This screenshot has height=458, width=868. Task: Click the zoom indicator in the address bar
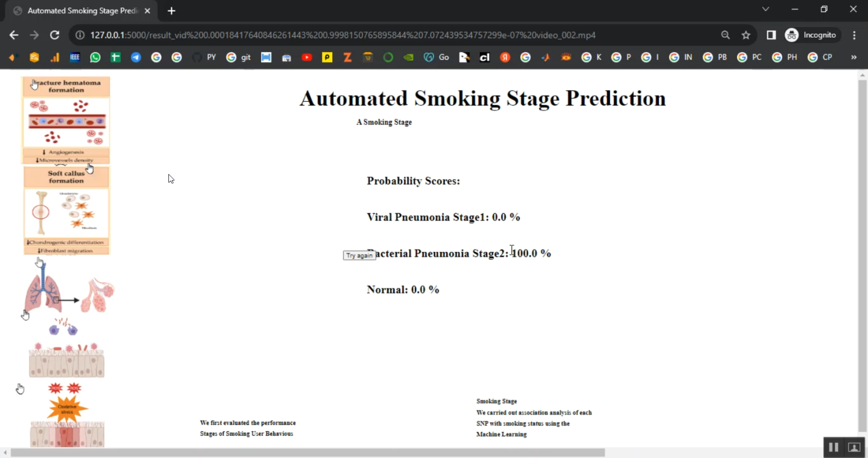click(725, 35)
